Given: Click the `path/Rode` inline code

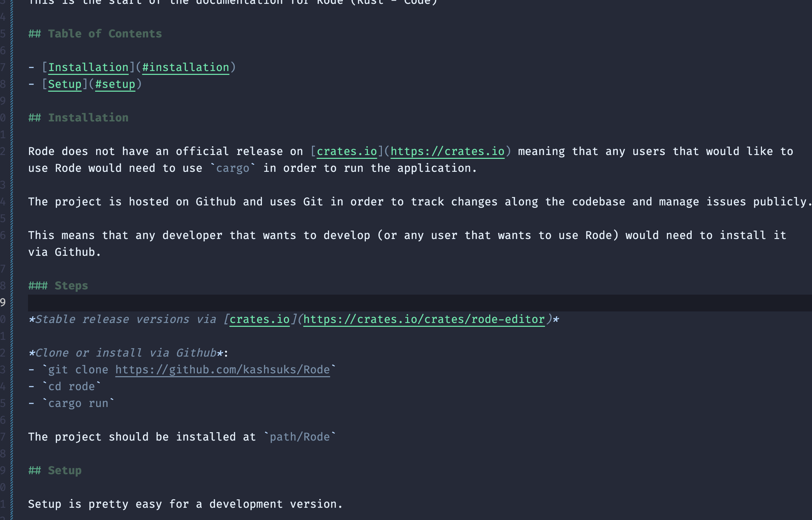Looking at the screenshot, I should point(300,437).
